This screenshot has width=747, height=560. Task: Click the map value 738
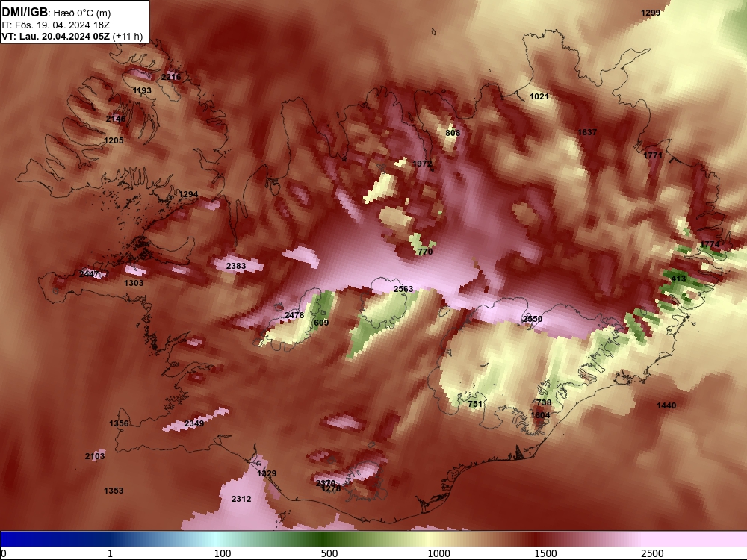544,402
